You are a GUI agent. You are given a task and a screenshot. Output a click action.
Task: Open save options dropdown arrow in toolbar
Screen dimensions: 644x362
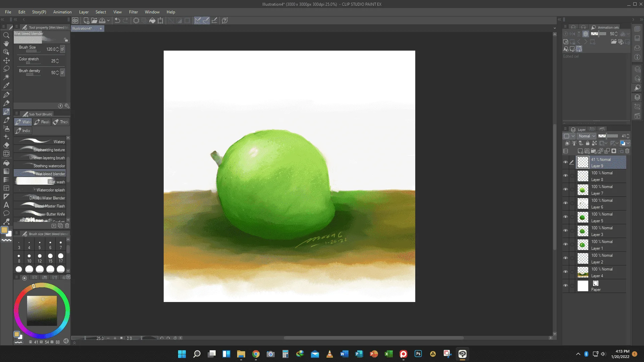(108, 21)
